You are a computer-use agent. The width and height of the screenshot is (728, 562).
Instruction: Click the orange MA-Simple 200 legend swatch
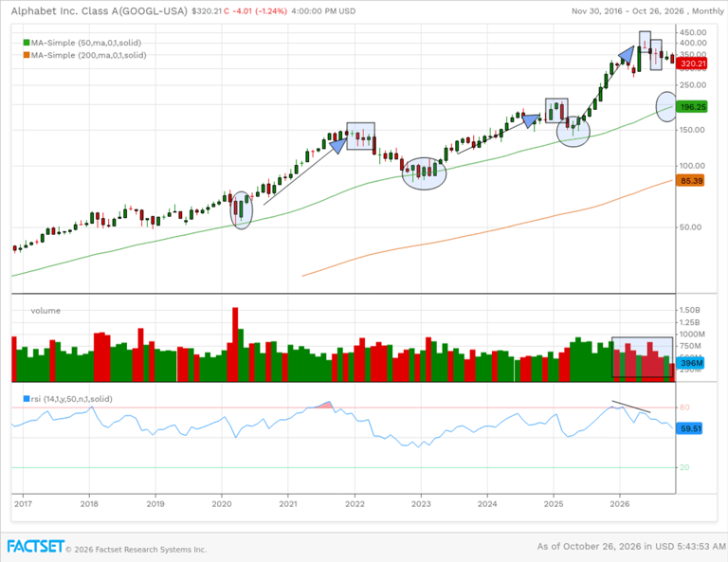27,55
